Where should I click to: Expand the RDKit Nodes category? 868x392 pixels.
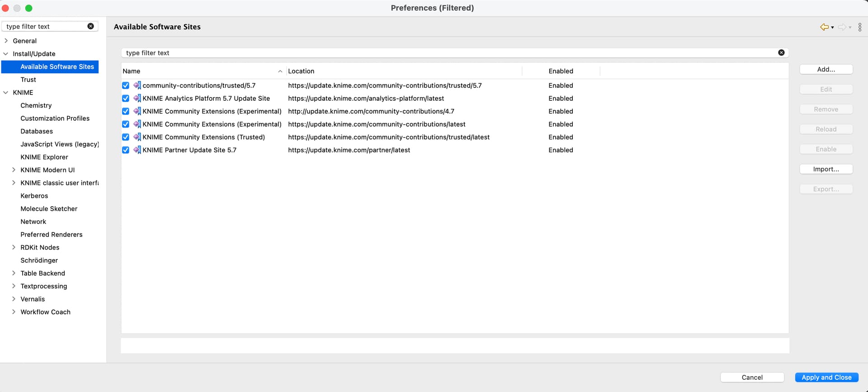tap(14, 247)
